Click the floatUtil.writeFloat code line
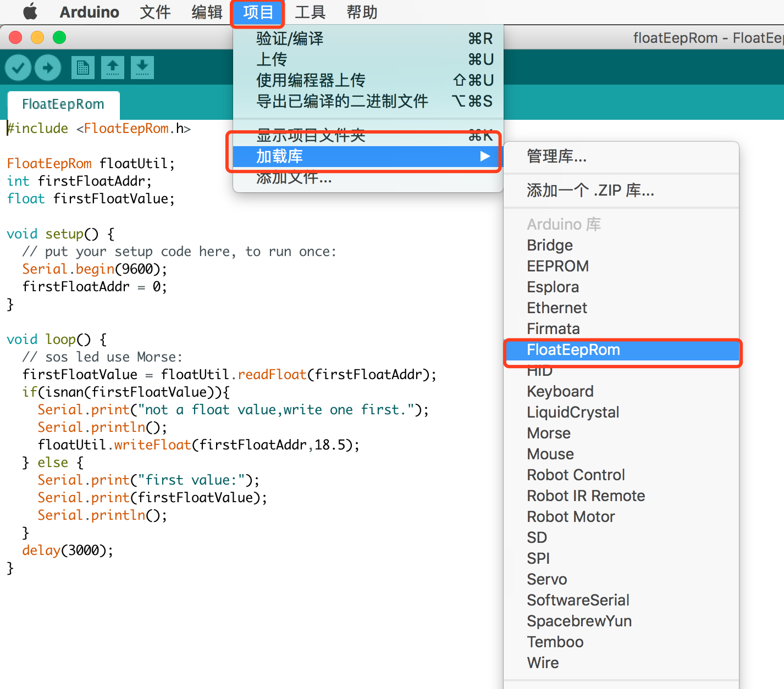Image resolution: width=784 pixels, height=689 pixels. (x=198, y=445)
